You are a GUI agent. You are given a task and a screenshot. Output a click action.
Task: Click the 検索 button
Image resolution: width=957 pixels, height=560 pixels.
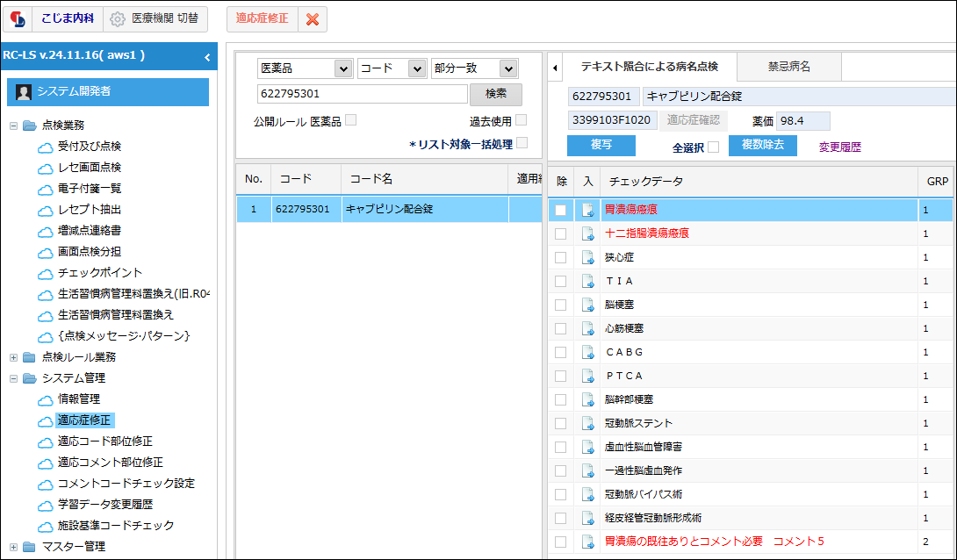[x=495, y=94]
